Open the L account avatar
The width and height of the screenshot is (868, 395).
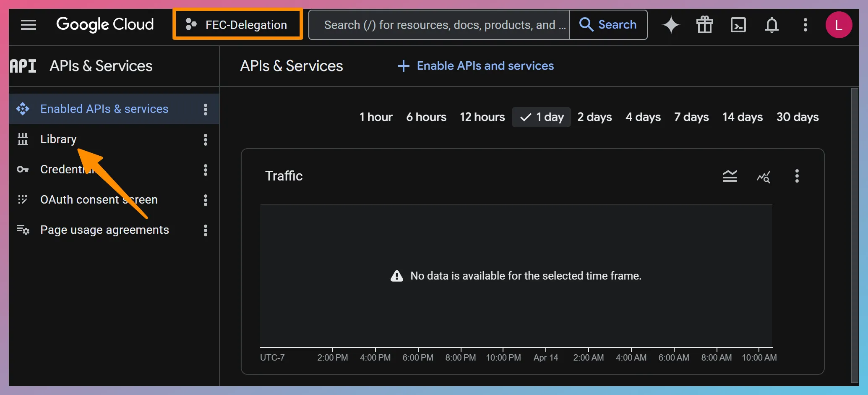tap(838, 25)
